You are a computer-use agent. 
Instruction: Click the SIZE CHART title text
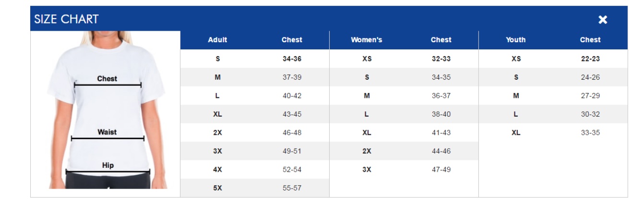pos(66,19)
